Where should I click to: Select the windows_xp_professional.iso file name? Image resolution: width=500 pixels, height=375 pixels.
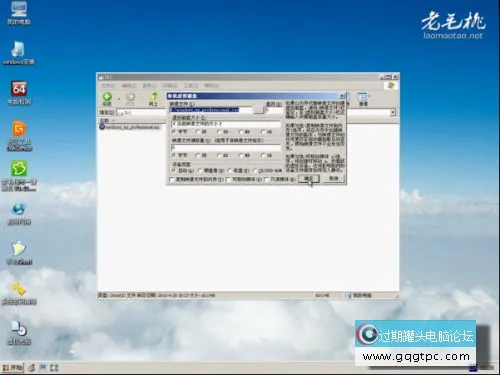click(133, 127)
